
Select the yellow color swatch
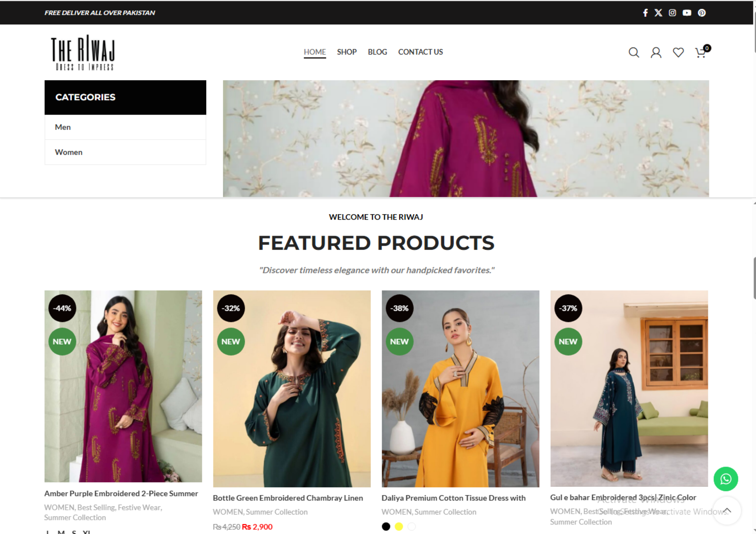click(399, 527)
